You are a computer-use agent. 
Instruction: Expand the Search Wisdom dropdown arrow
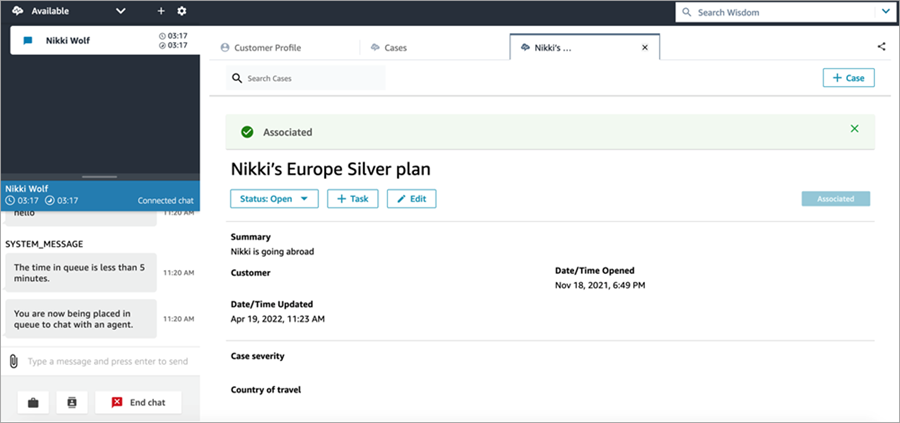(885, 12)
